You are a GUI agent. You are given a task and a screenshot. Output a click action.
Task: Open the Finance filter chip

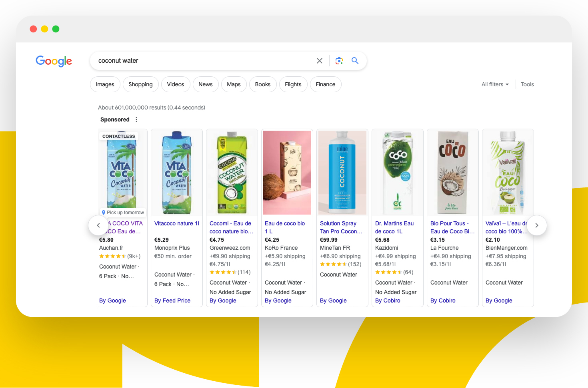[x=326, y=84]
